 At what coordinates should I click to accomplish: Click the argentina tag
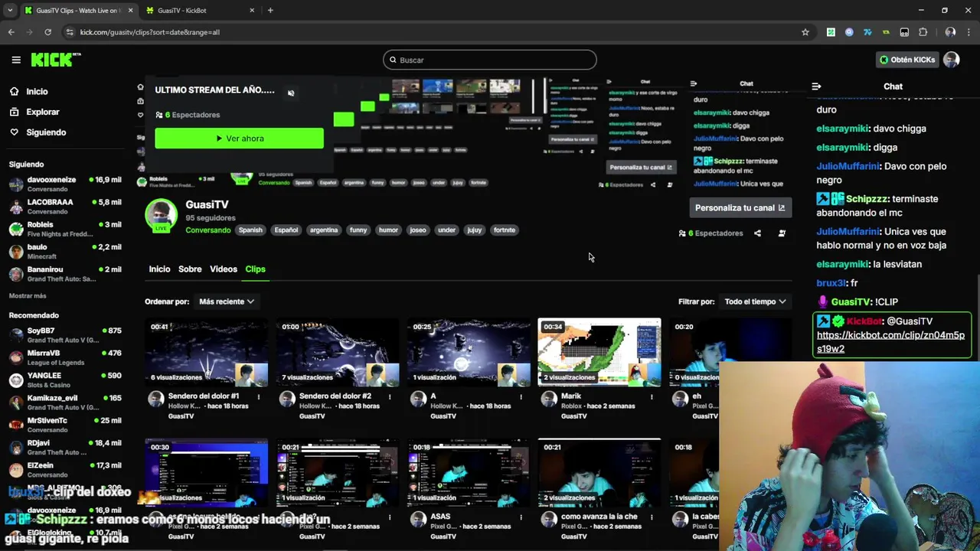pos(323,230)
